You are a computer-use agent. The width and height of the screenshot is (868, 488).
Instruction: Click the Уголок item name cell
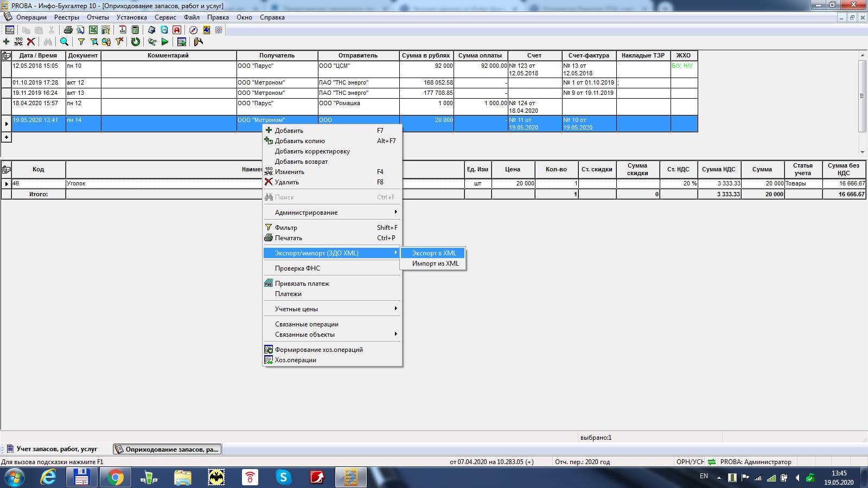click(x=265, y=183)
